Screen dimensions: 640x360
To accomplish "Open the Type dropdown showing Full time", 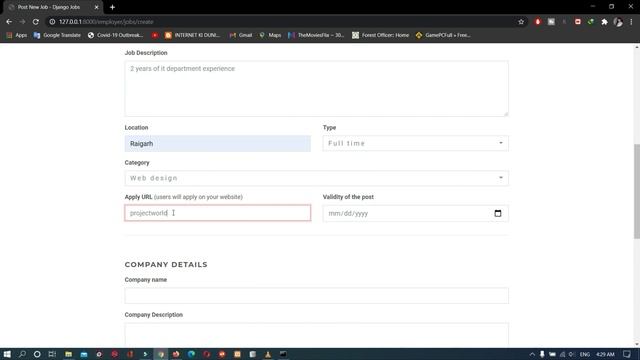I will pyautogui.click(x=416, y=143).
